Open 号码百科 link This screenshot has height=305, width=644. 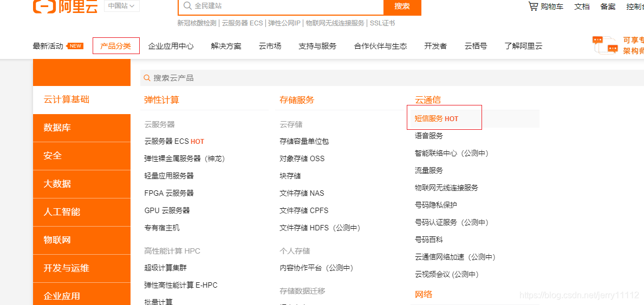point(429,240)
